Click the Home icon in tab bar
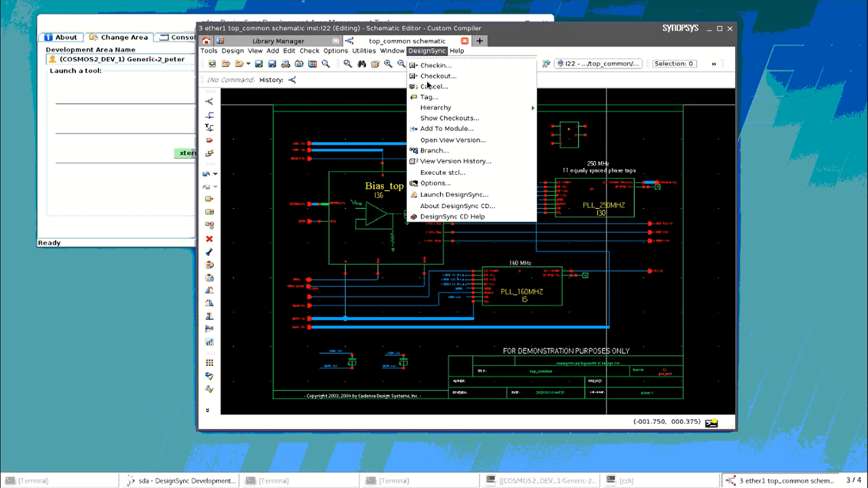 tap(207, 41)
